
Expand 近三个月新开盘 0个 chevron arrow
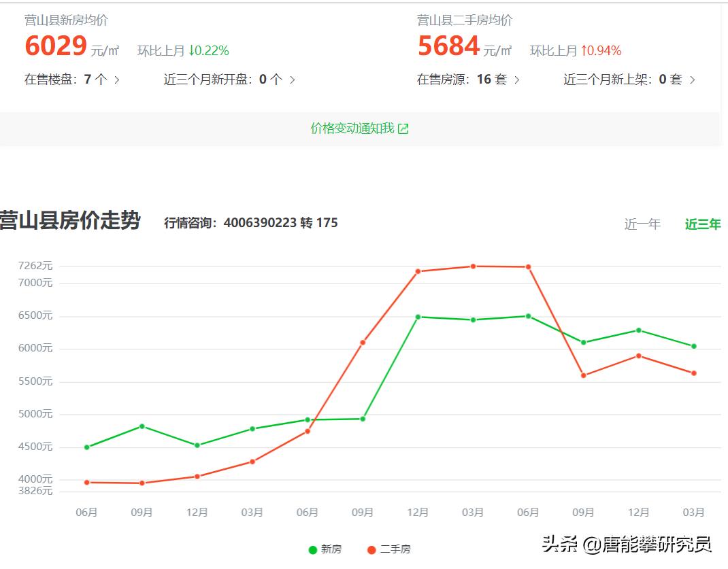coord(293,80)
